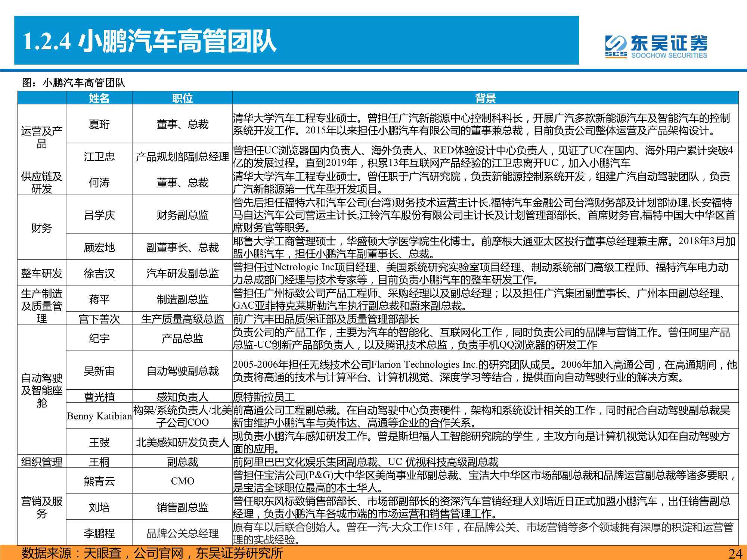Select the name cell 纪宇

coord(99,338)
